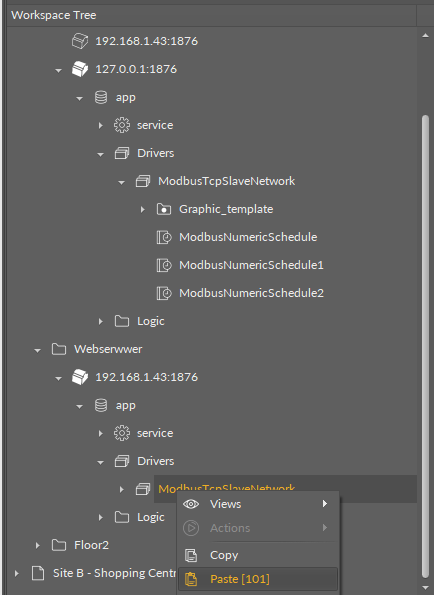
Task: Open the Views submenu
Action: [x=258, y=504]
